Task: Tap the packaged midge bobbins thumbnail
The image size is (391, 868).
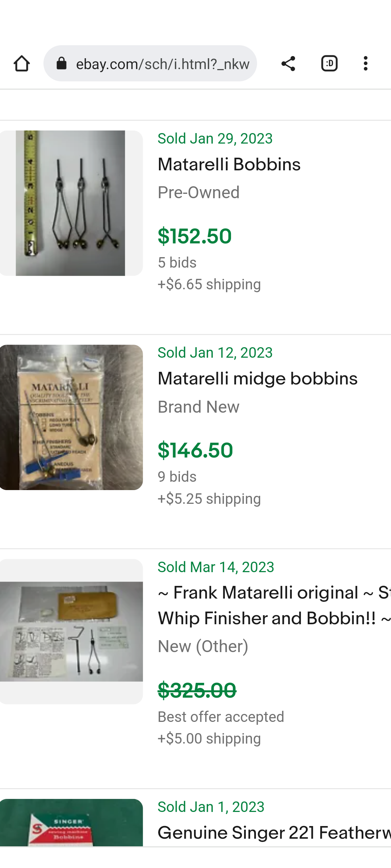Action: [71, 417]
